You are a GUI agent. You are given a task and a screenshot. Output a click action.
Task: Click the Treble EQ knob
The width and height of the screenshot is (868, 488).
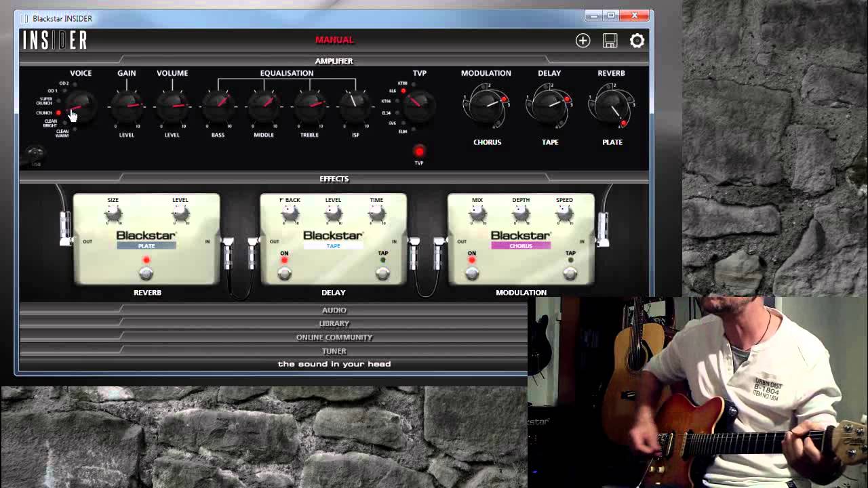[x=309, y=106]
